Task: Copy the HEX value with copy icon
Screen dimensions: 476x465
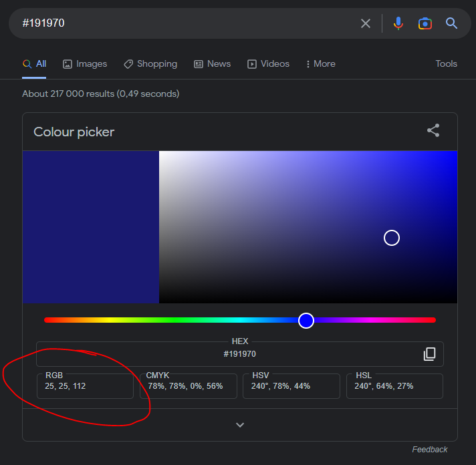Action: tap(429, 354)
